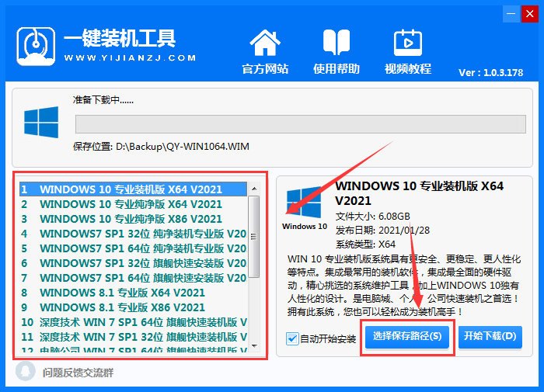
Task: Open the 视频教程 video icon
Action: pyautogui.click(x=408, y=43)
